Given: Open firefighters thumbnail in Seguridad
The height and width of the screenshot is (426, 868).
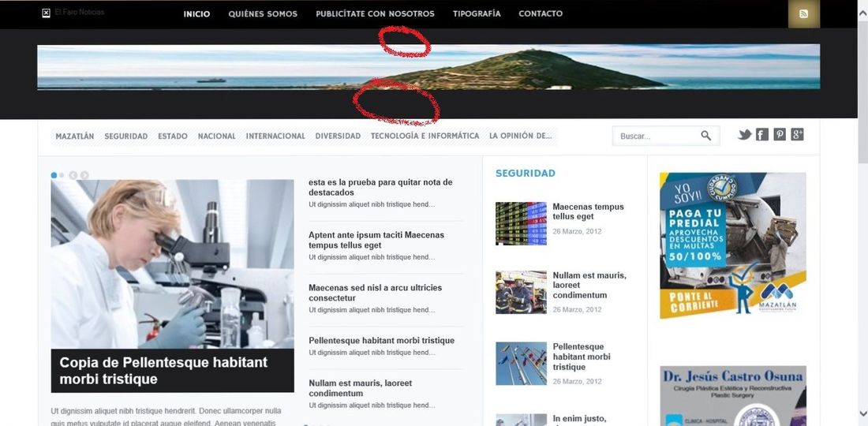Looking at the screenshot, I should point(521,292).
